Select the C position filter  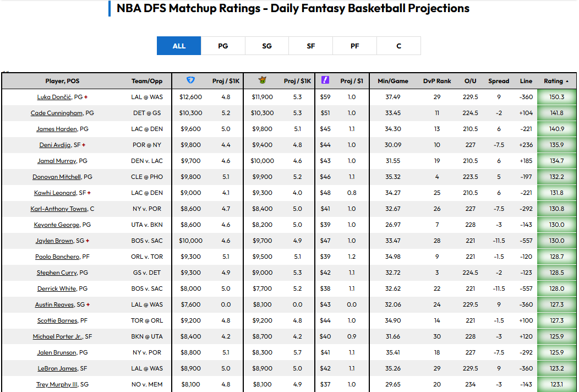click(x=399, y=46)
